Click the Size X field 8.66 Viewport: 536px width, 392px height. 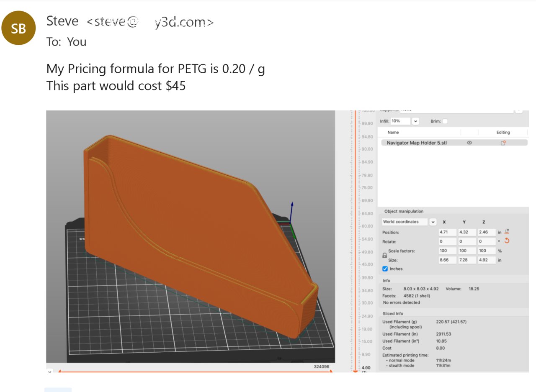(x=447, y=260)
